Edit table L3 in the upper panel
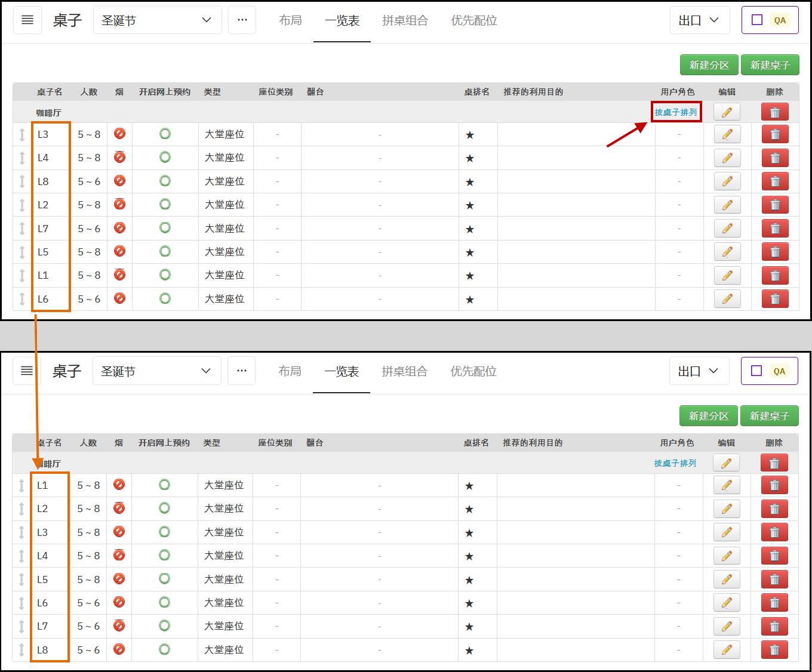This screenshot has width=812, height=672. 727,134
